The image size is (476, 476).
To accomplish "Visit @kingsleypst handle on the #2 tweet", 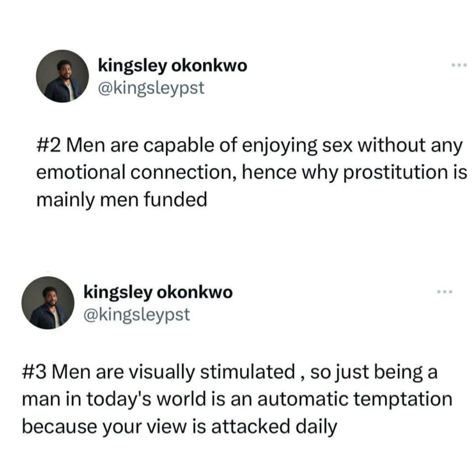I will [x=151, y=88].
